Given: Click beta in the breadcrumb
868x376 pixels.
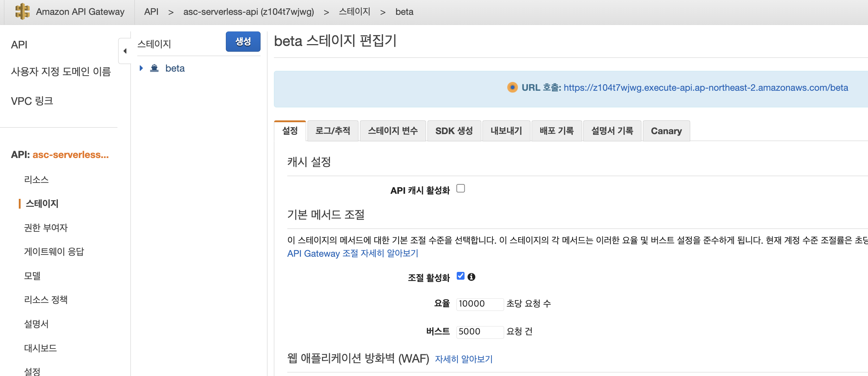Looking at the screenshot, I should coord(404,12).
